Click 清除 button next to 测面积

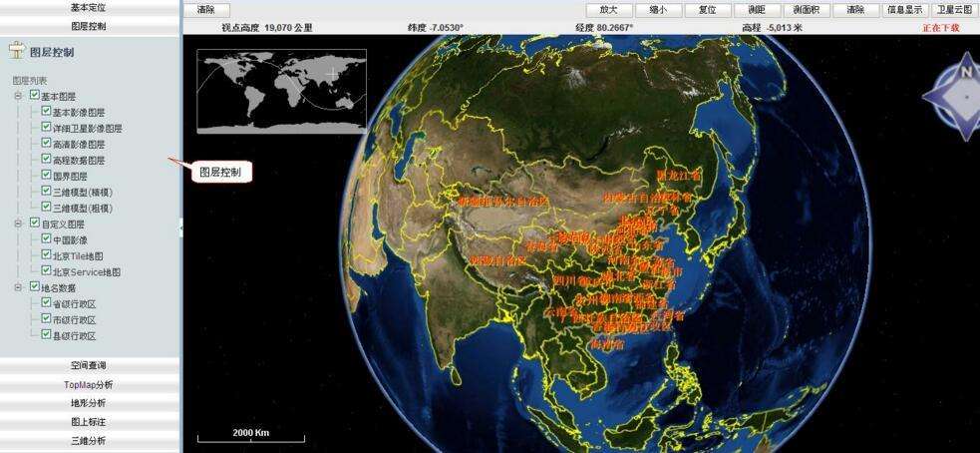[855, 10]
